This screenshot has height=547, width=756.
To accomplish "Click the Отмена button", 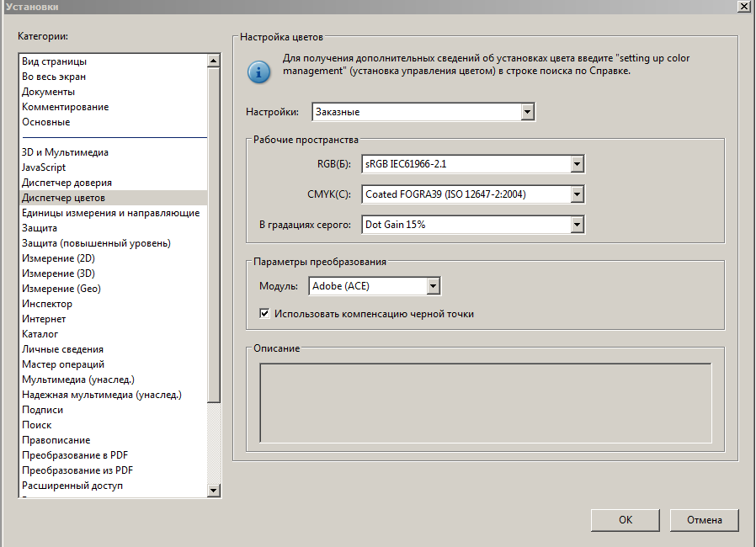I will [x=704, y=520].
